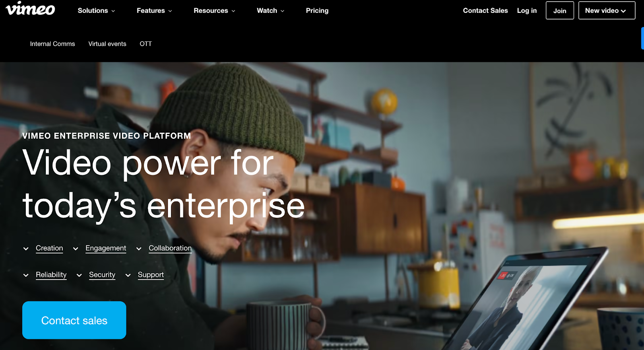This screenshot has height=350, width=644.
Task: Go to the Pricing page
Action: click(x=317, y=10)
